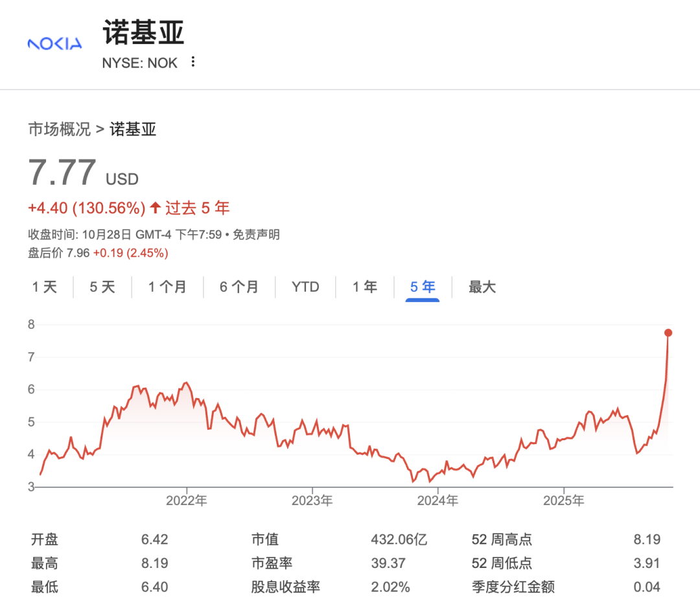
Task: Click the 52 周高点 value 8.19
Action: (x=646, y=539)
